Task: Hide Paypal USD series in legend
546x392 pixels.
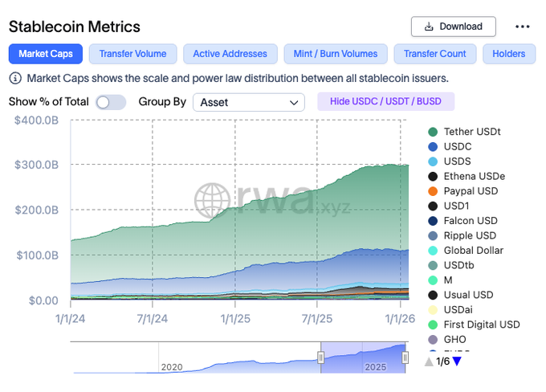Action: (x=471, y=191)
